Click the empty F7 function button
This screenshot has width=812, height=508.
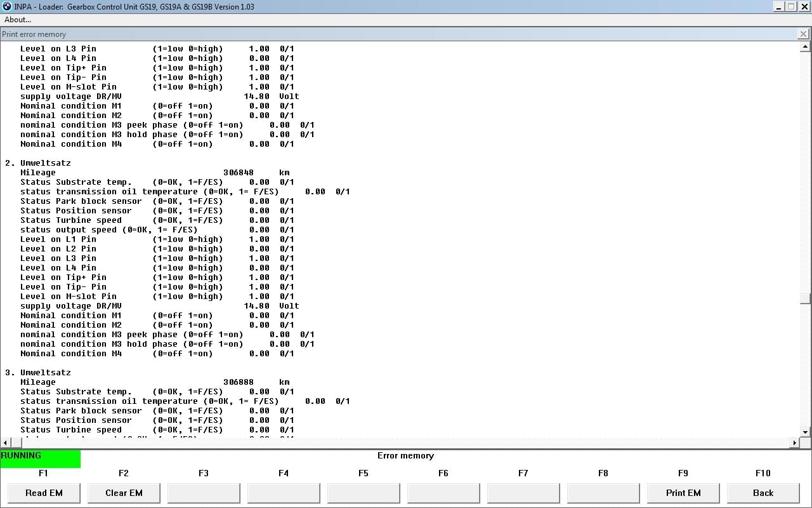[x=523, y=493]
